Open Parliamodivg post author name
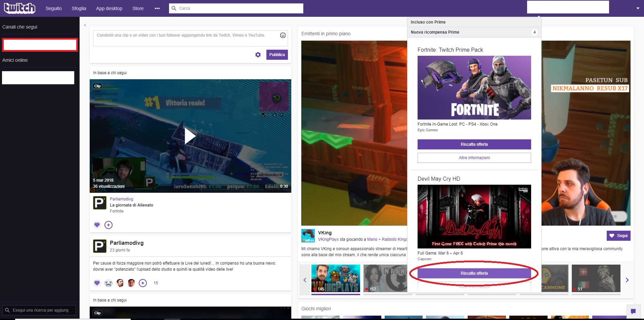The image size is (644, 320). [127, 243]
